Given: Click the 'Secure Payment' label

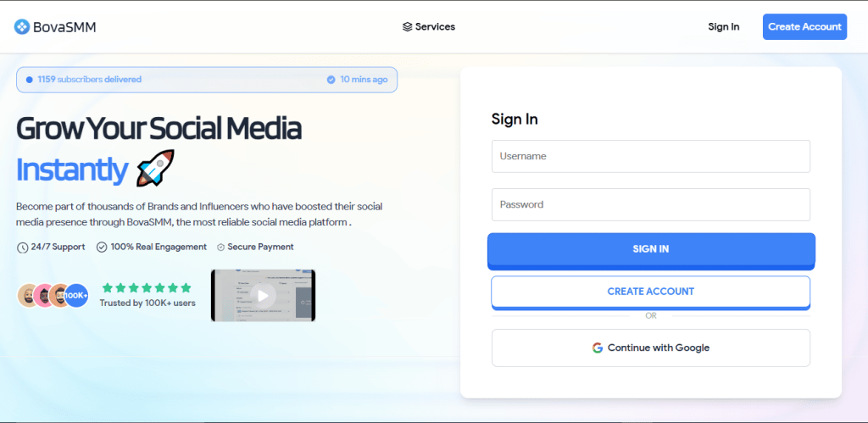Looking at the screenshot, I should click(x=261, y=247).
